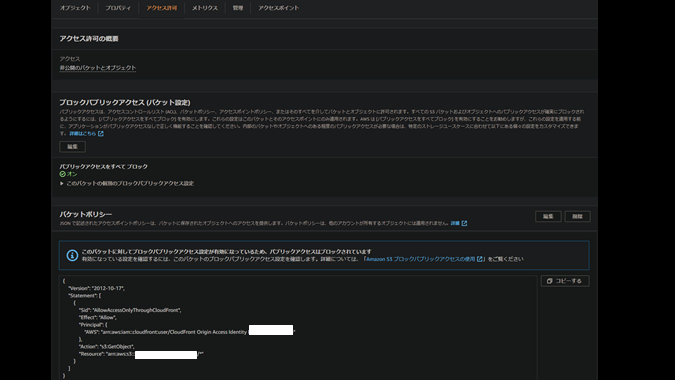
Task: Click the "Action": "s3:GetObject" line
Action: [106, 347]
